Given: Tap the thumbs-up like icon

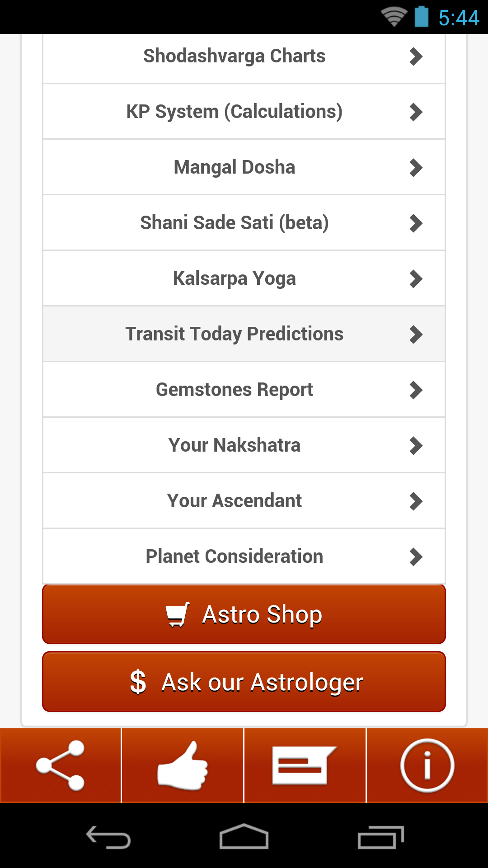Looking at the screenshot, I should (x=183, y=765).
